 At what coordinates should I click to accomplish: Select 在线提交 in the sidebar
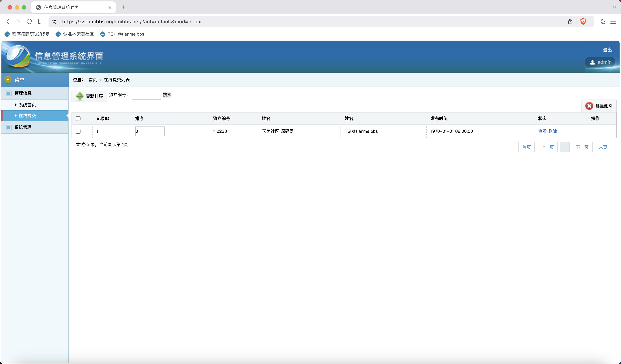35,116
